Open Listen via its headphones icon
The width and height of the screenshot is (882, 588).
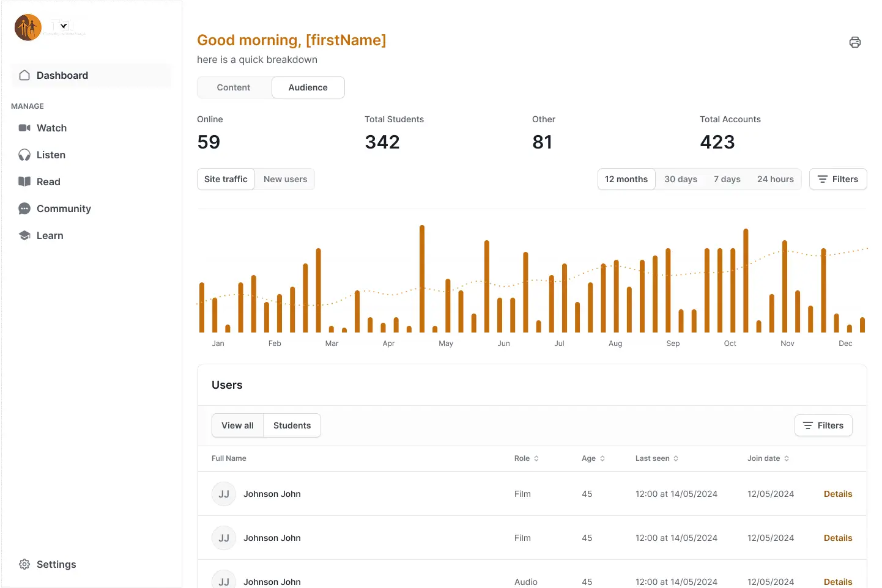[x=24, y=155]
